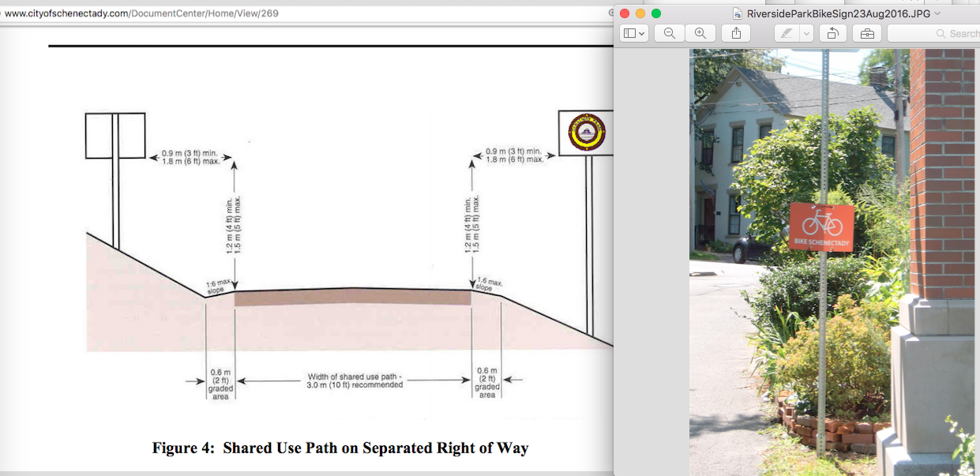This screenshot has width=980, height=476.
Task: Click the 'Width of shared use path' label
Action: (354, 381)
